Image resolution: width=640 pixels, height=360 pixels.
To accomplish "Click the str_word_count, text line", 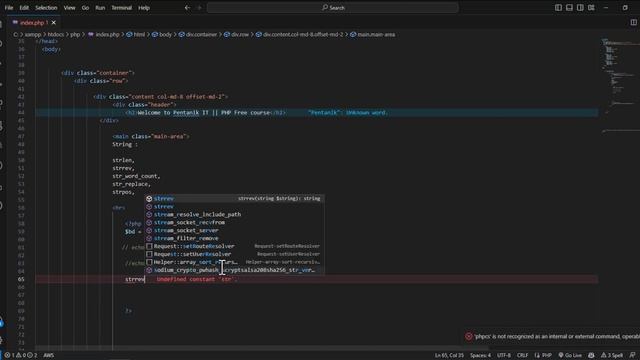I will pyautogui.click(x=136, y=176).
